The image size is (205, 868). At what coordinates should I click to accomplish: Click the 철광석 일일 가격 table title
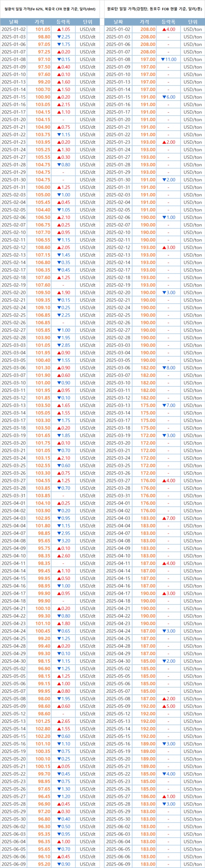pyautogui.click(x=50, y=9)
